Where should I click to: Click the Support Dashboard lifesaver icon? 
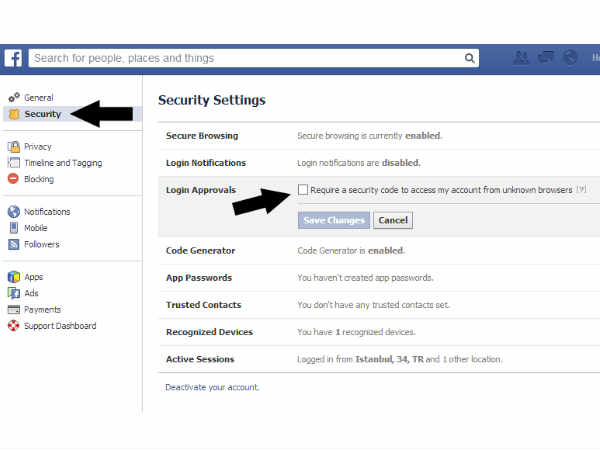coord(14,326)
